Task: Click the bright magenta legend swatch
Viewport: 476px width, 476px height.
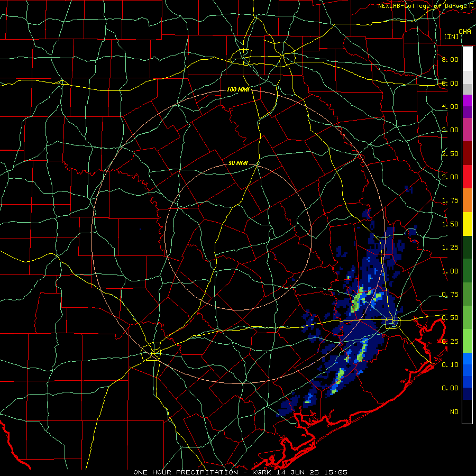Action: pyautogui.click(x=467, y=100)
